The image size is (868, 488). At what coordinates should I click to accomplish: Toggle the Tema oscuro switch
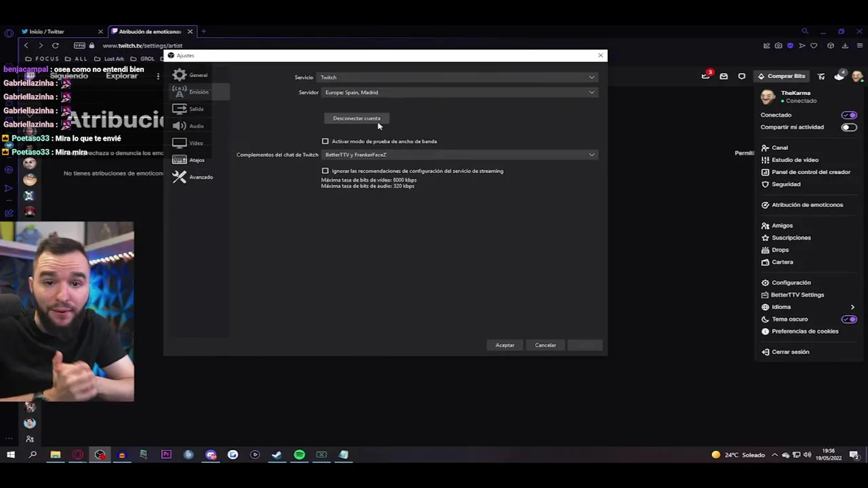(x=849, y=319)
